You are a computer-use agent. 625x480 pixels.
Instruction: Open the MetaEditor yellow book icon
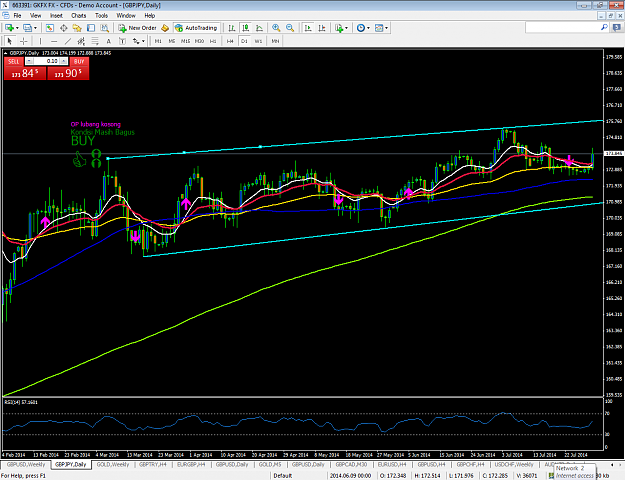tap(165, 28)
